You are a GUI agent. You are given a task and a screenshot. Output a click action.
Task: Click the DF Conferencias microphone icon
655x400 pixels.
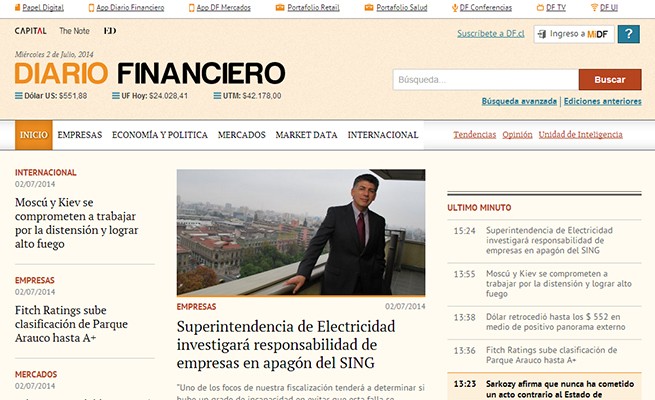(455, 8)
